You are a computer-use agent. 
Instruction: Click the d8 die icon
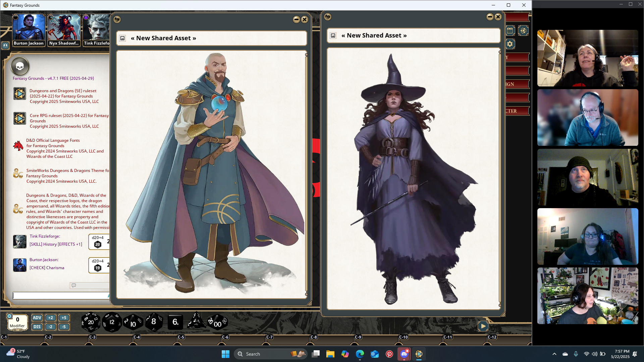point(154,322)
